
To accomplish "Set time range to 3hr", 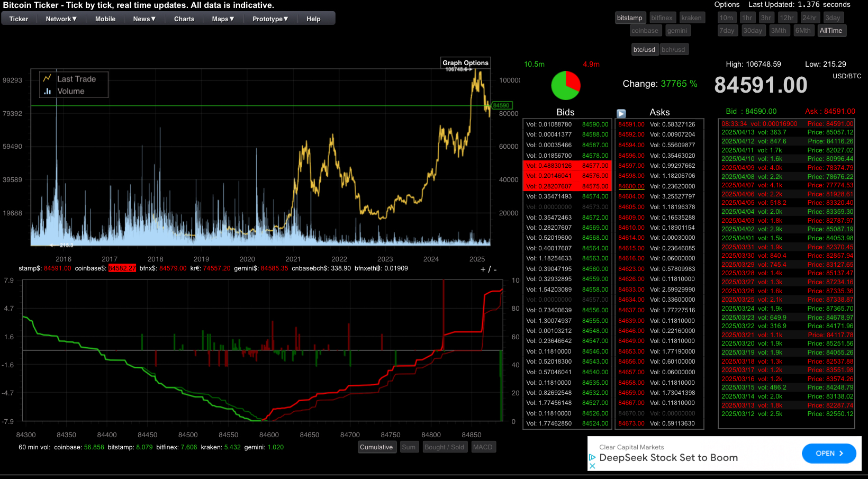I will pyautogui.click(x=766, y=18).
